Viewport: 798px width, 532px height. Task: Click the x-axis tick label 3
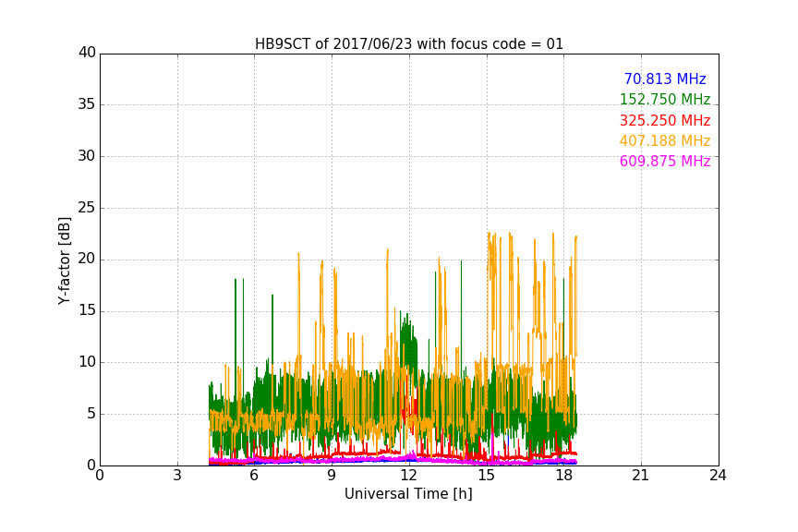coord(177,476)
